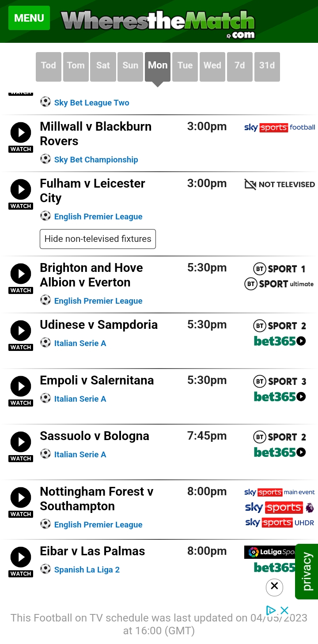Open Sky Bet Championship competition link

coord(96,160)
